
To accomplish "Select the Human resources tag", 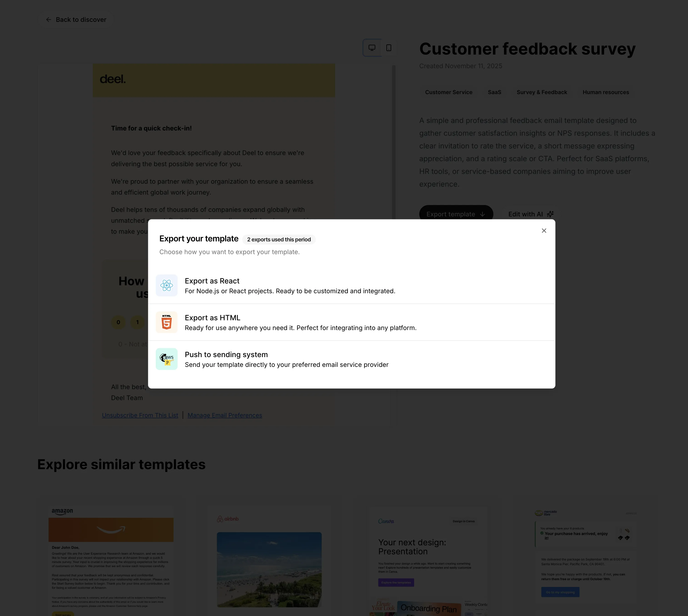I will pos(605,92).
